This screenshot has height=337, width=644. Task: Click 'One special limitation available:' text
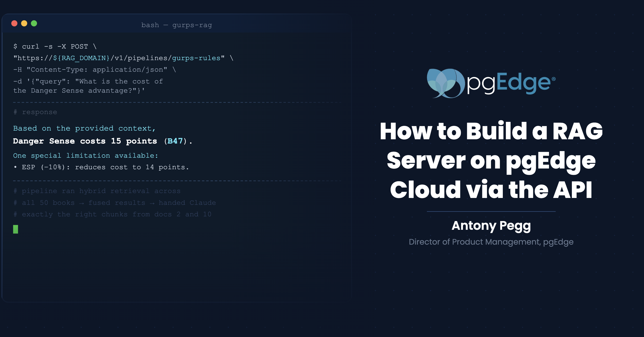point(86,156)
